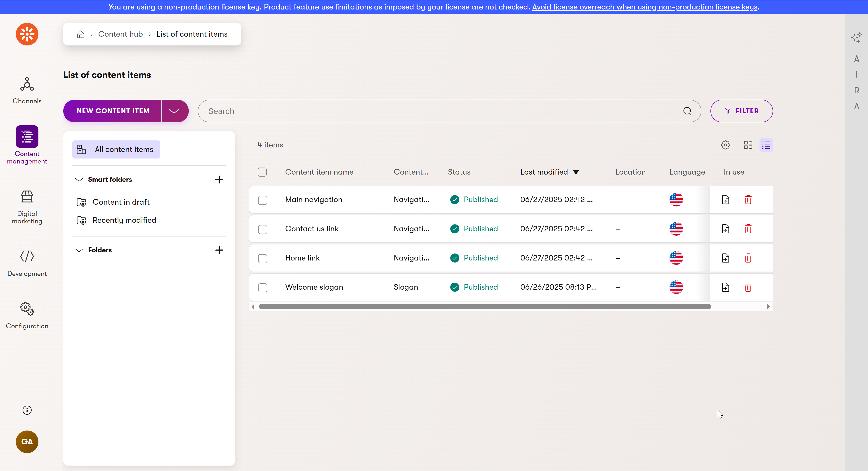Image resolution: width=868 pixels, height=471 pixels.
Task: Click In use column header
Action: point(734,172)
